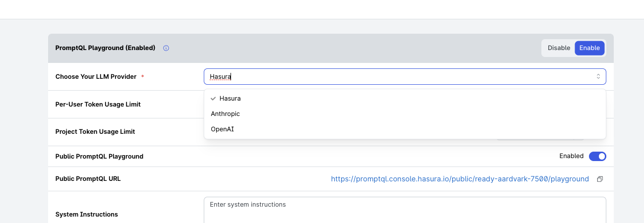644x223 pixels.
Task: Collapse the LLM Provider dropdown arrows
Action: pyautogui.click(x=598, y=76)
